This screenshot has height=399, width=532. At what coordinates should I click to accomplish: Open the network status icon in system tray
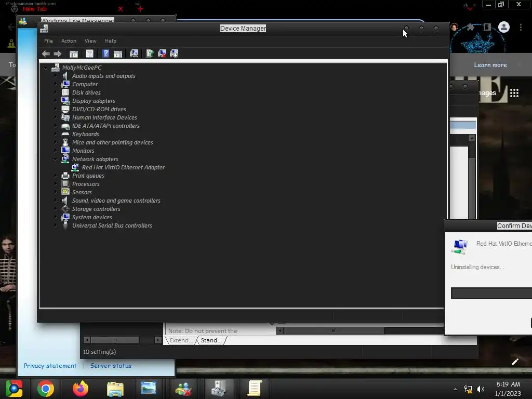pyautogui.click(x=468, y=389)
